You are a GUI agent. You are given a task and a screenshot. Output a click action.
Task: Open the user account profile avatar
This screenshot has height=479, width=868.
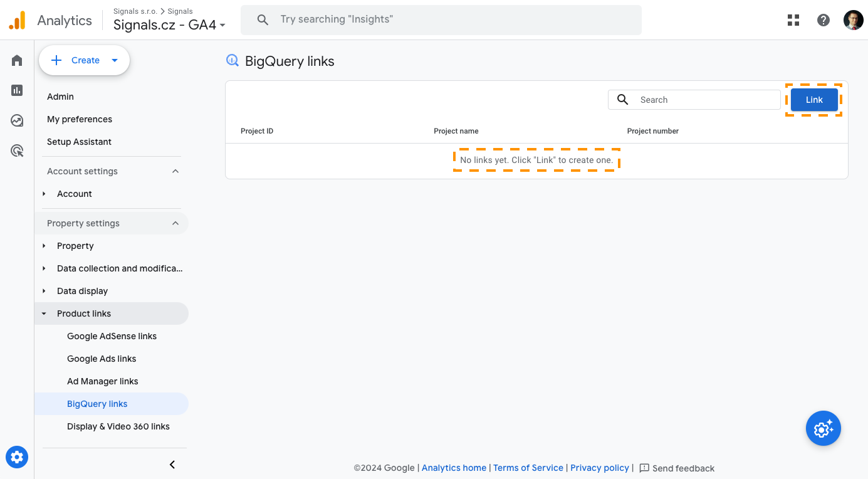pyautogui.click(x=853, y=20)
